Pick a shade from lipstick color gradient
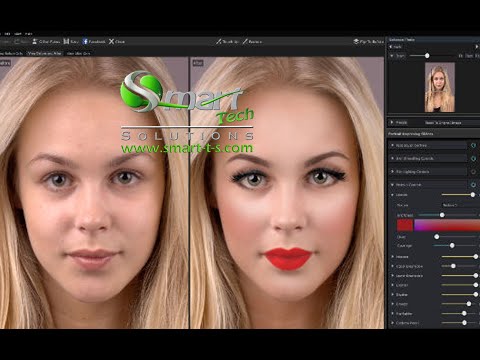Screen dimensions: 480x360 [x=447, y=225]
